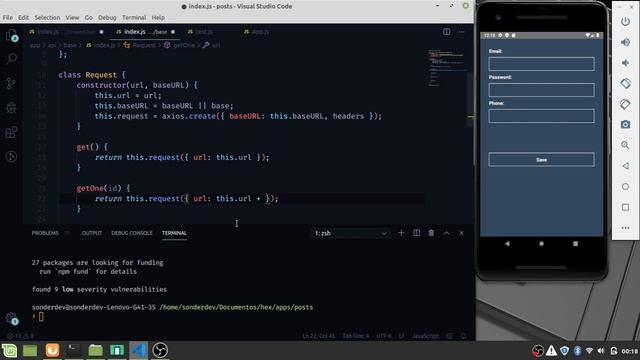Focus the Phone input field on phone
The height and width of the screenshot is (360, 640).
(541, 116)
